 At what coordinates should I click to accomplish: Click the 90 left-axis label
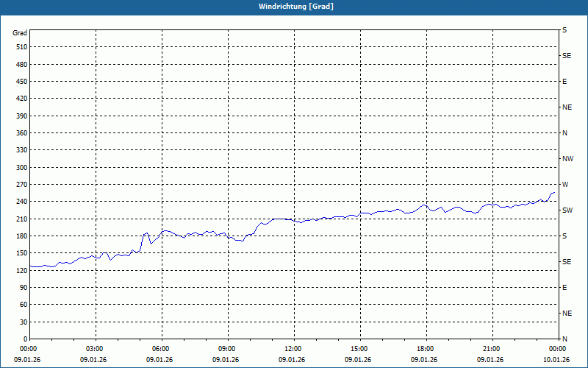pos(24,288)
